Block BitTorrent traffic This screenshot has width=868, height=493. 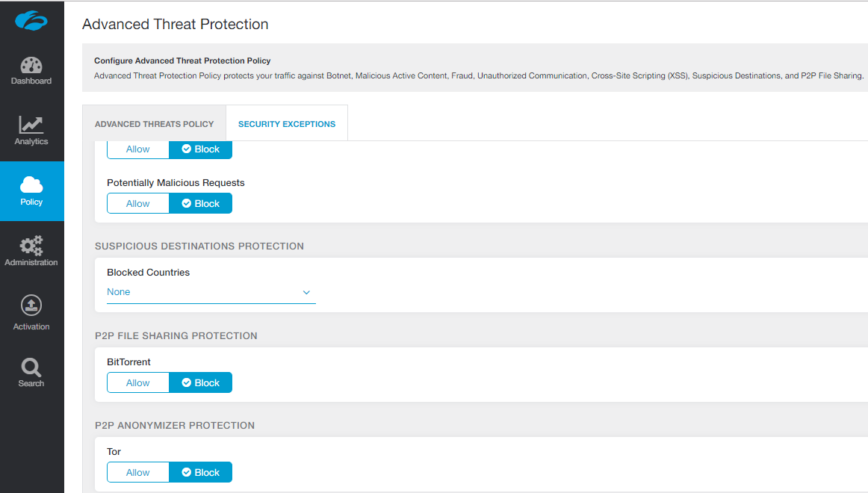point(201,382)
